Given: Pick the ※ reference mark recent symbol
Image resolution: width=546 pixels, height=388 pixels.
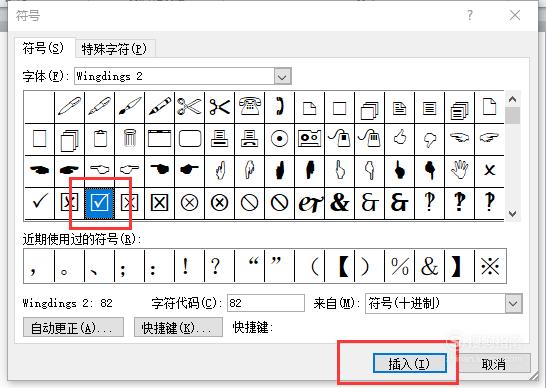Looking at the screenshot, I should (x=490, y=266).
